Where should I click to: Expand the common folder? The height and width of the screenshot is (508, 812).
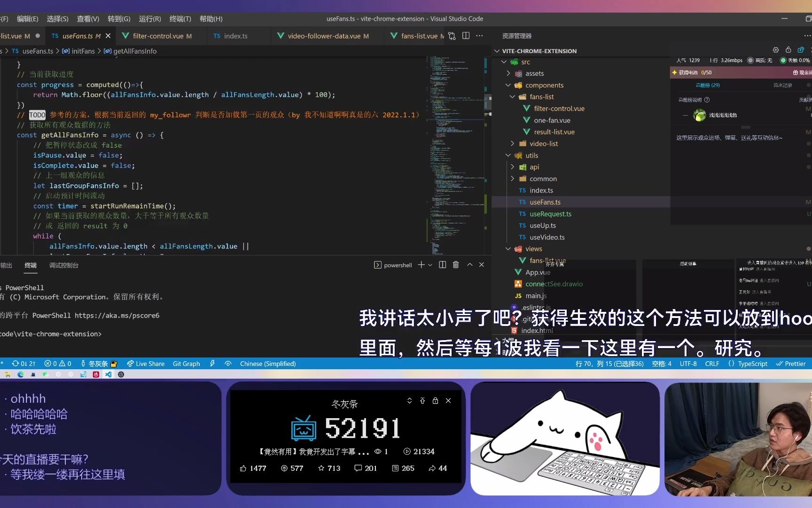[x=512, y=179]
